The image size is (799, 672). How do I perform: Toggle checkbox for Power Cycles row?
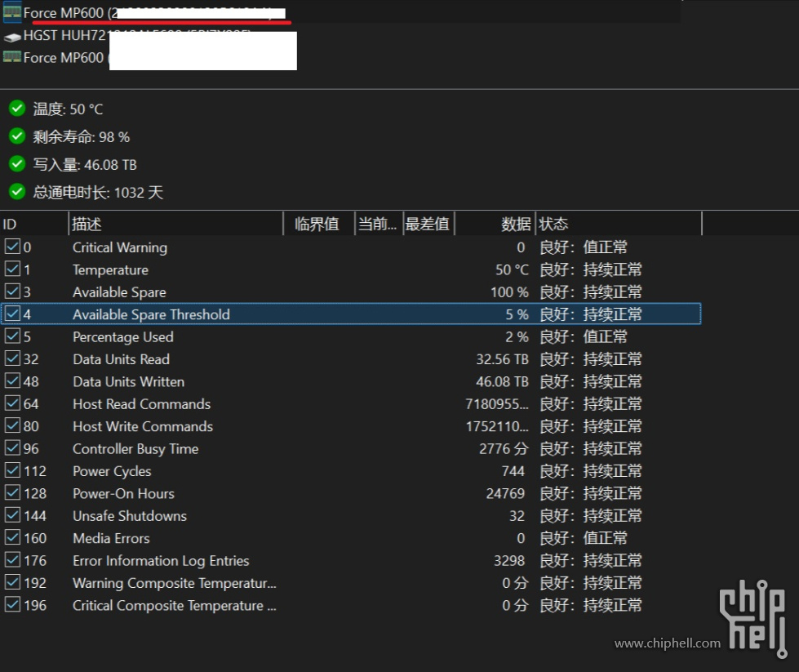tap(12, 470)
